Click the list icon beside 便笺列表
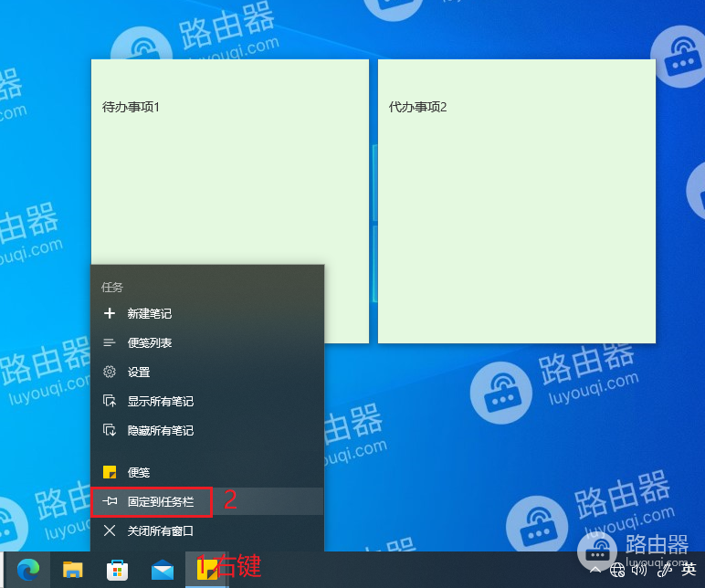 pos(110,342)
